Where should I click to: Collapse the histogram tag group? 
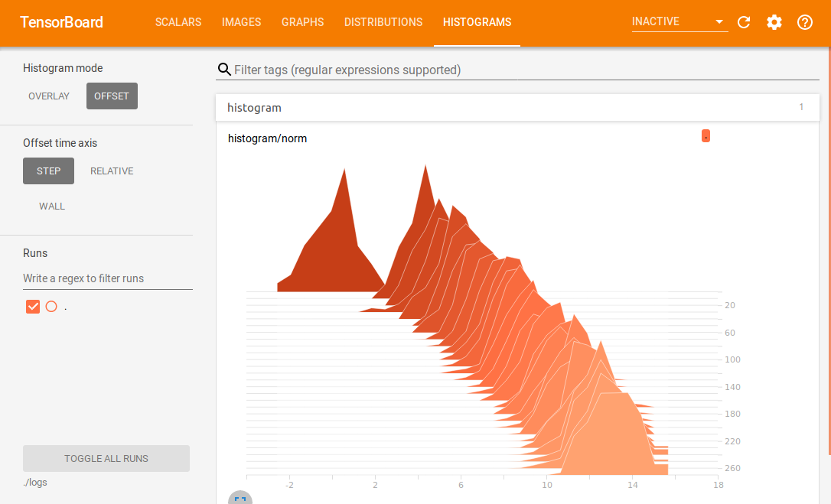pos(517,108)
